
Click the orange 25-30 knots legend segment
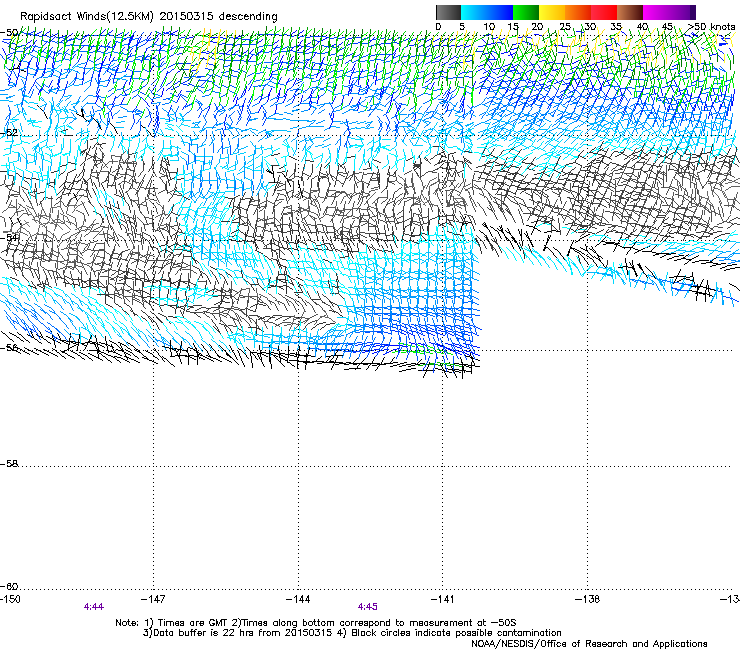(578, 12)
